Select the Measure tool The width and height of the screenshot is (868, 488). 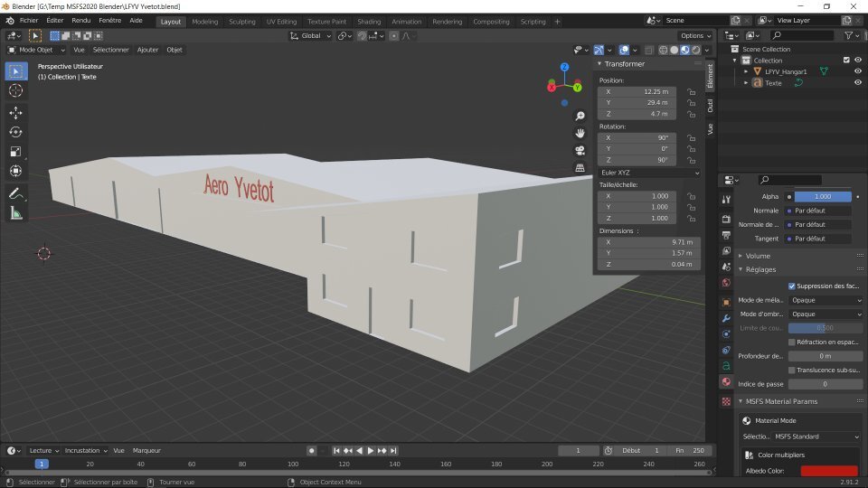point(15,213)
